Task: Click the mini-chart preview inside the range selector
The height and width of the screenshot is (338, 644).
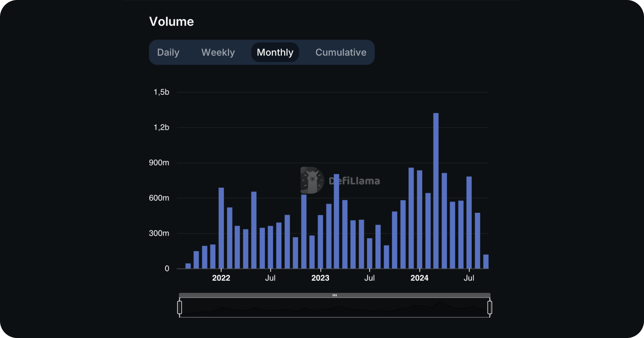Action: (335, 308)
